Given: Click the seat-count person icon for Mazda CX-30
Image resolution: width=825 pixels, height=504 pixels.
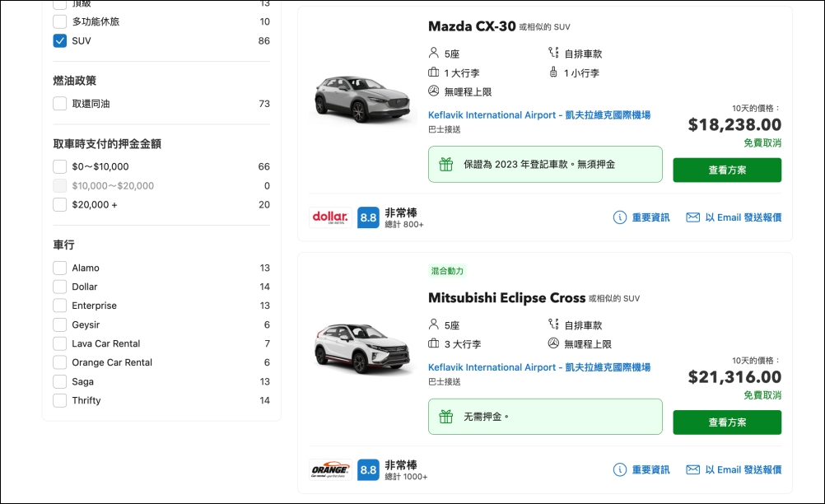Looking at the screenshot, I should (434, 54).
